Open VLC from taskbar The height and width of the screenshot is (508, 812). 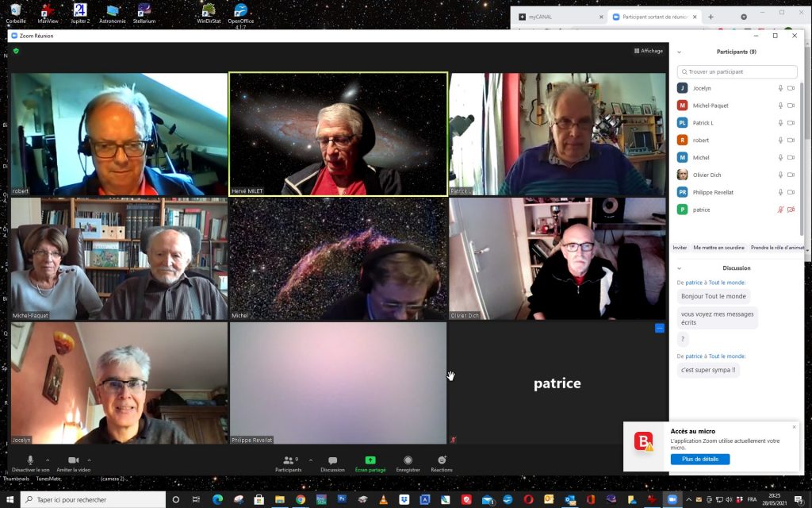(383, 500)
